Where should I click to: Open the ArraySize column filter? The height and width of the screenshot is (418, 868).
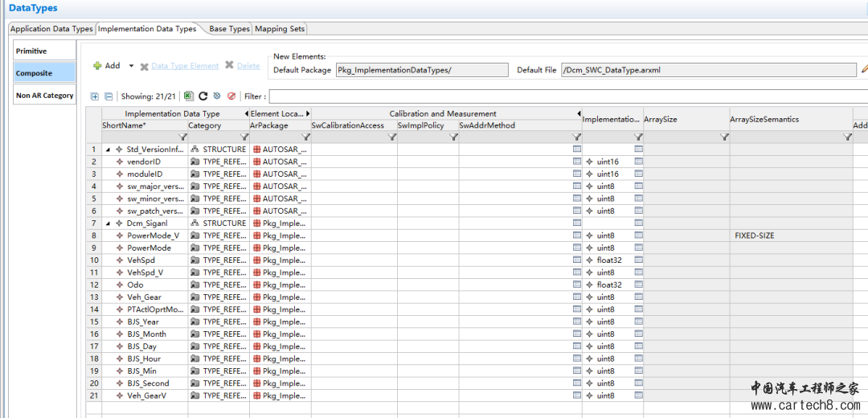(724, 137)
